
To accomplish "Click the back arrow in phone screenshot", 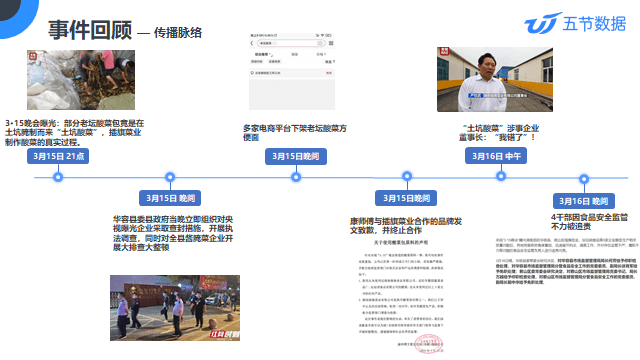I will 252,43.
